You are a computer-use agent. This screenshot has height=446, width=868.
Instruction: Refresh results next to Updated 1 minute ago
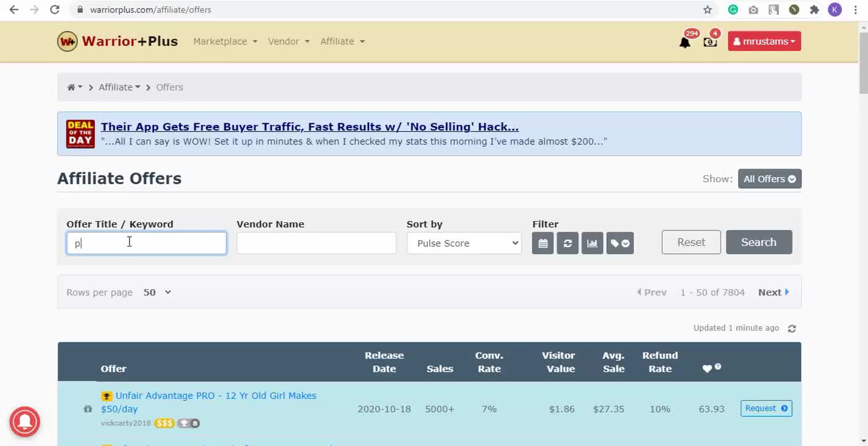coord(791,328)
